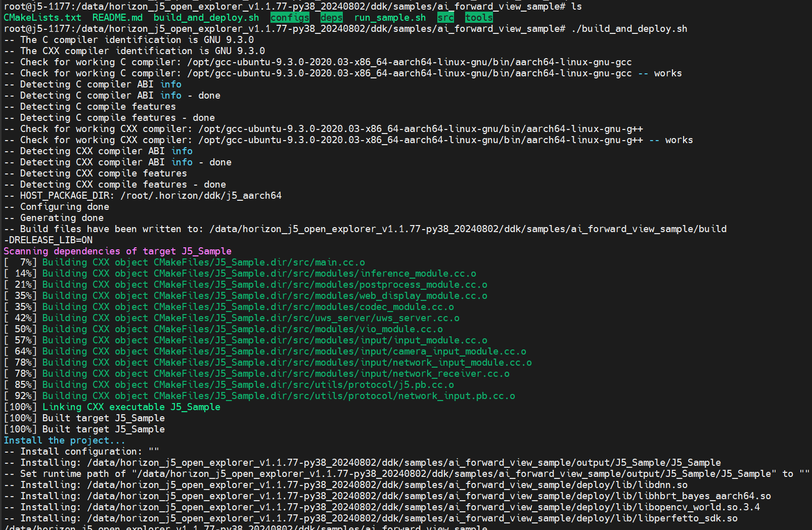Click run_sample.sh in the file listing
This screenshot has height=530, width=812.
point(390,18)
